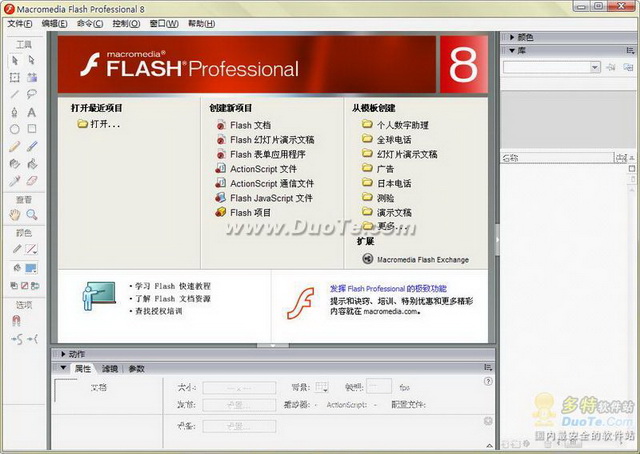Image resolution: width=640 pixels, height=454 pixels.
Task: Click the fill color swatch
Action: [x=31, y=268]
